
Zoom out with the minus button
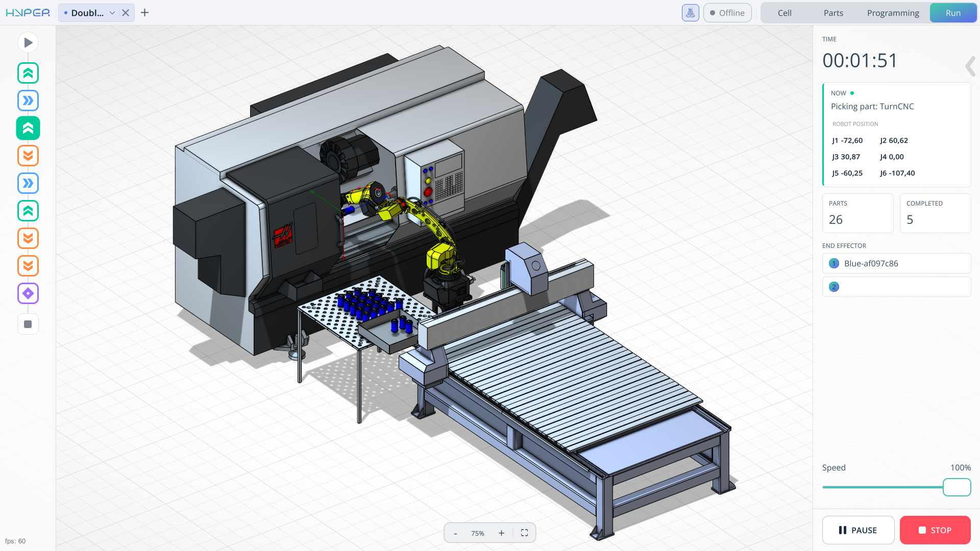click(455, 533)
